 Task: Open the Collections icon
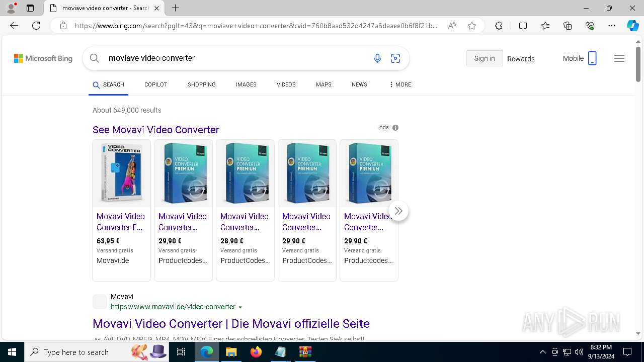[568, 26]
